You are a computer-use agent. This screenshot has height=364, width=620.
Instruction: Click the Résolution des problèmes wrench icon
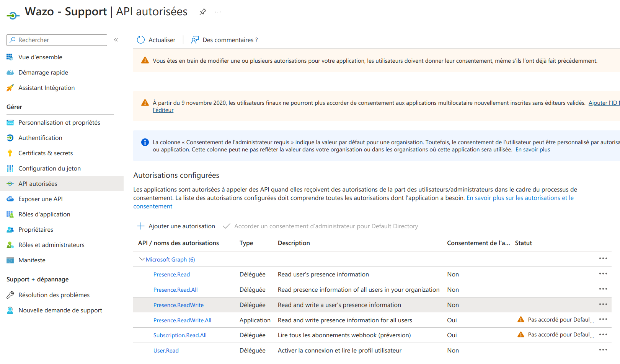tap(10, 295)
